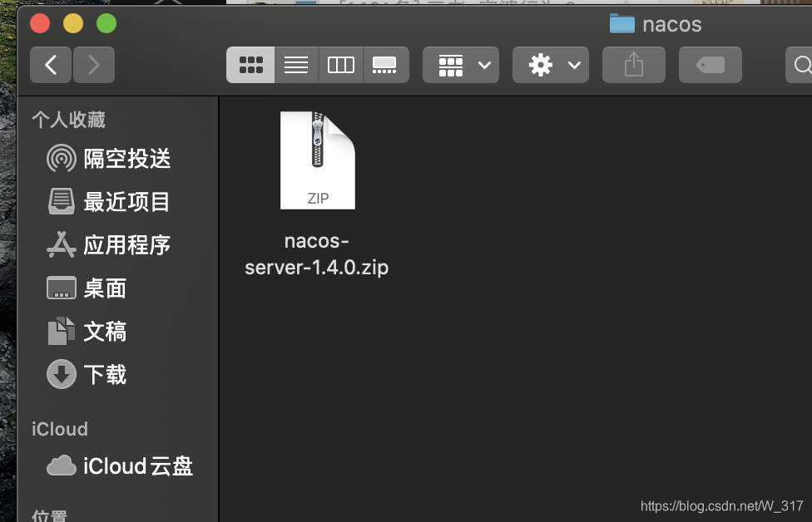Open iCloud 云盘 in the sidebar
Image resolution: width=812 pixels, height=522 pixels.
(120, 465)
